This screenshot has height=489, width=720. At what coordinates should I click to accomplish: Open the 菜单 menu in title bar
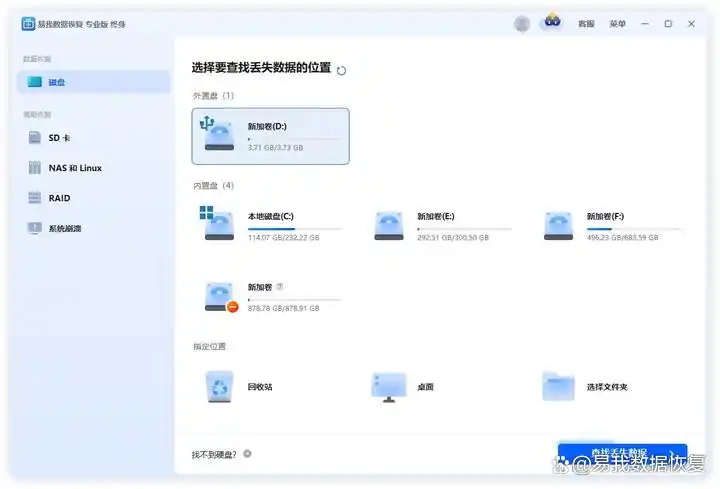(617, 24)
